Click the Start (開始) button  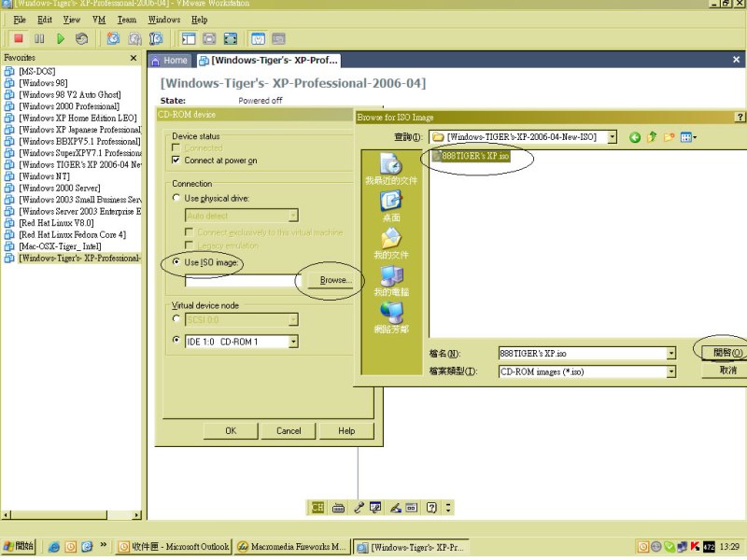19,546
